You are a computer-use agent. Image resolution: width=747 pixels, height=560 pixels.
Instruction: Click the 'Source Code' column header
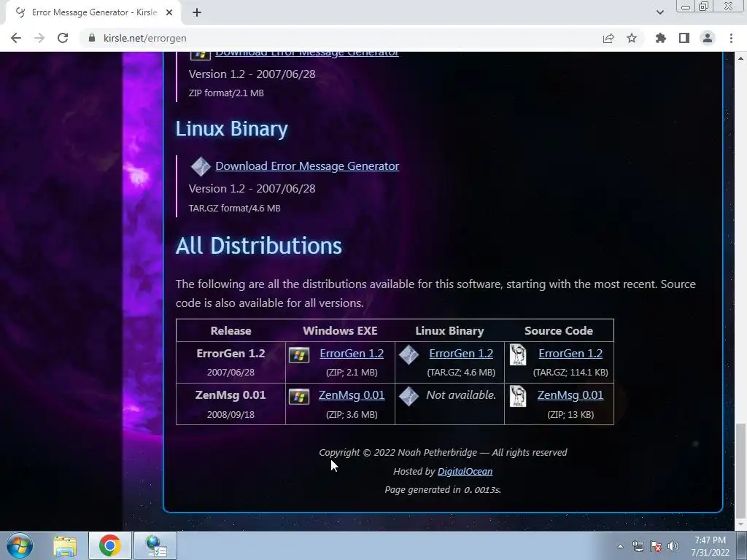coord(558,330)
